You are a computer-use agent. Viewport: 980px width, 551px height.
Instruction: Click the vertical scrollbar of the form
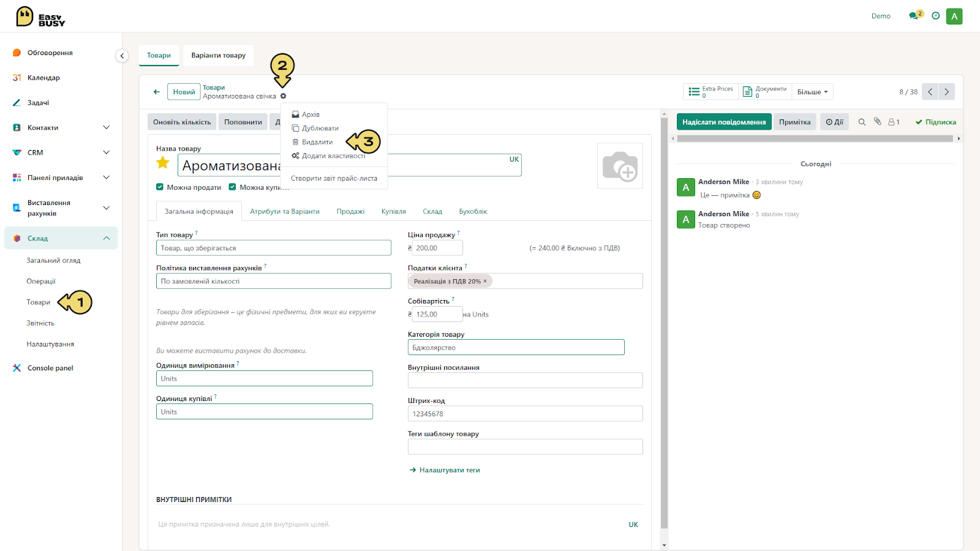664,323
